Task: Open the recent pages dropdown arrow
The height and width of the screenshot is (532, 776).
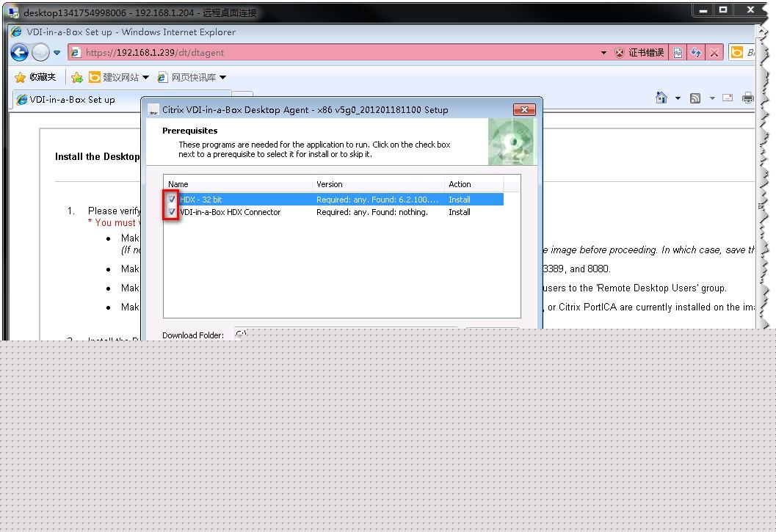Action: [57, 52]
